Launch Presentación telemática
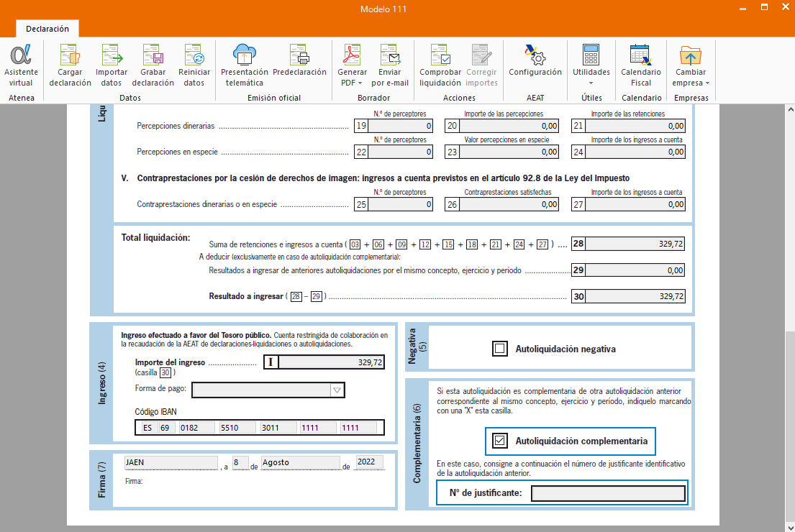This screenshot has width=795, height=532. (245, 65)
